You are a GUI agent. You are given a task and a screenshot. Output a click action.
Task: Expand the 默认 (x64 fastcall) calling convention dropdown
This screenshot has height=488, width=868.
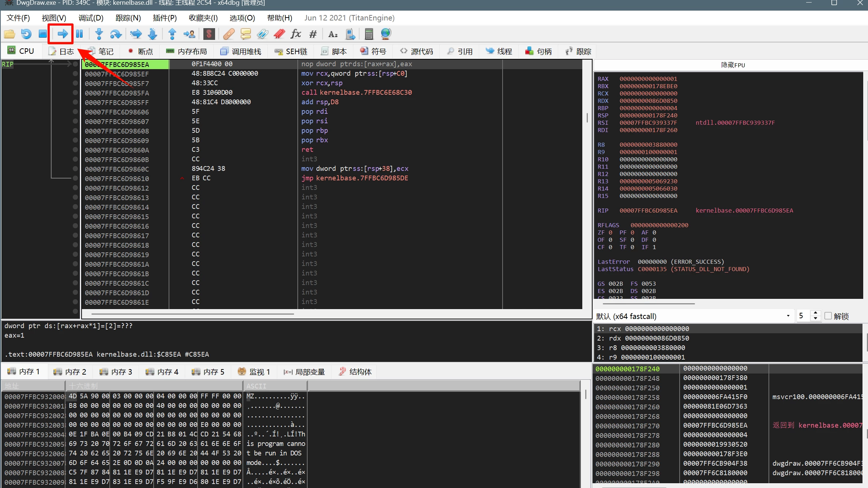tap(788, 316)
